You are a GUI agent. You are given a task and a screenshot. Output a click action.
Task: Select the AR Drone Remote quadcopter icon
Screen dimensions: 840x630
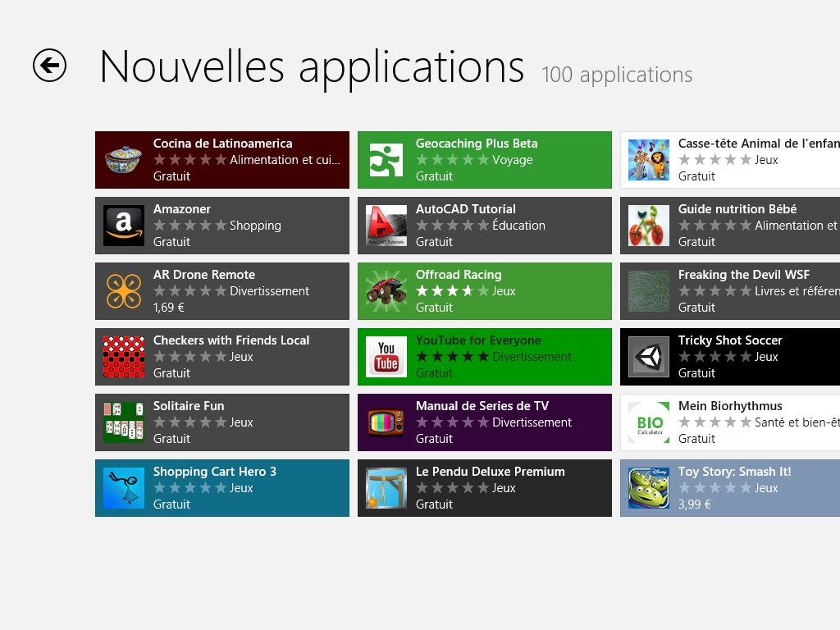click(124, 291)
